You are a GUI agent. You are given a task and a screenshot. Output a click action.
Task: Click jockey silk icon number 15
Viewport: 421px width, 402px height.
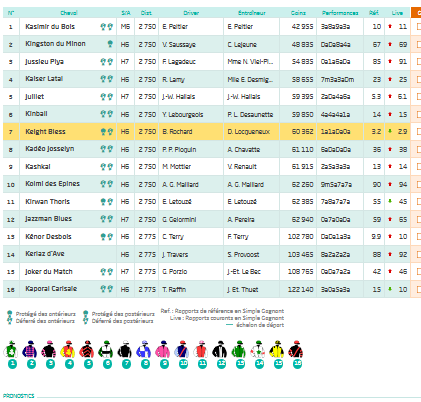click(x=277, y=349)
